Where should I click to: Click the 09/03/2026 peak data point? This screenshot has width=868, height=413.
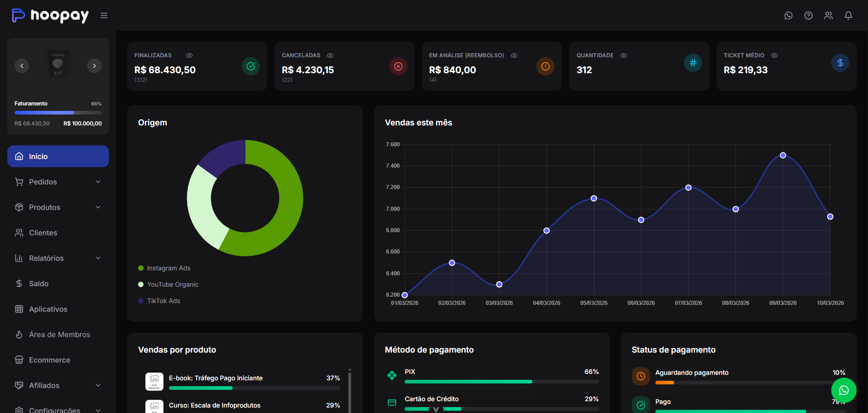tap(783, 155)
